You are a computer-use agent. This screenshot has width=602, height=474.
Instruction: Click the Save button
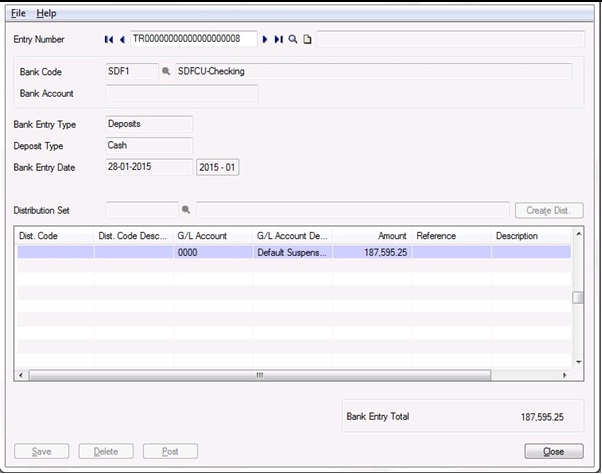pyautogui.click(x=41, y=451)
